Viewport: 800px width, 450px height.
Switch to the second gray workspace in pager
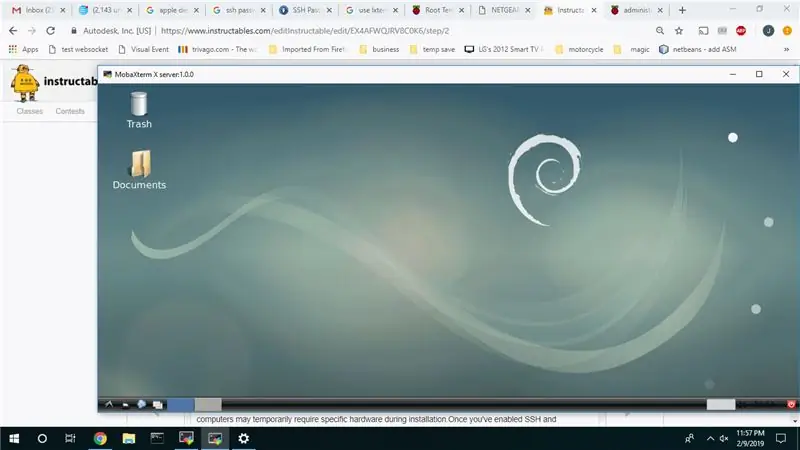pyautogui.click(x=208, y=405)
